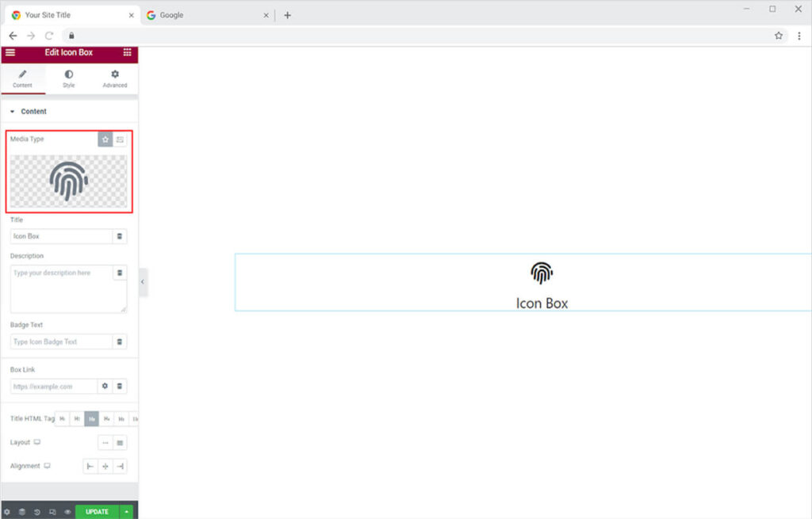Click the dynamic tags icon beside Title field

(x=120, y=236)
